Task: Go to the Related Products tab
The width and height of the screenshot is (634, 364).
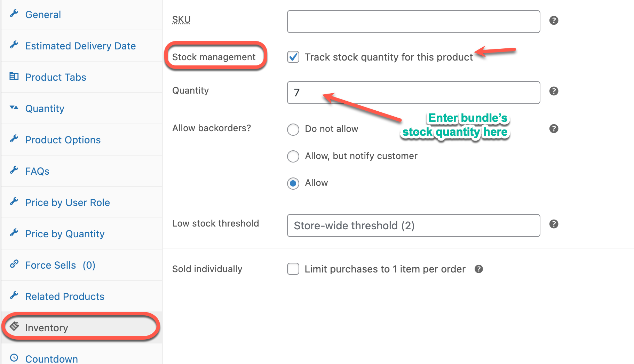Action: coord(65,296)
